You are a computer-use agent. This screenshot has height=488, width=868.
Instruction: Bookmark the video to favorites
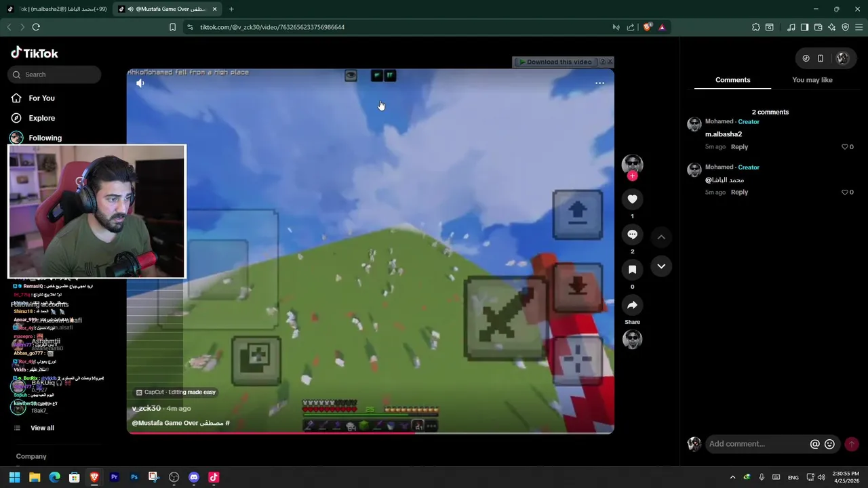click(632, 270)
